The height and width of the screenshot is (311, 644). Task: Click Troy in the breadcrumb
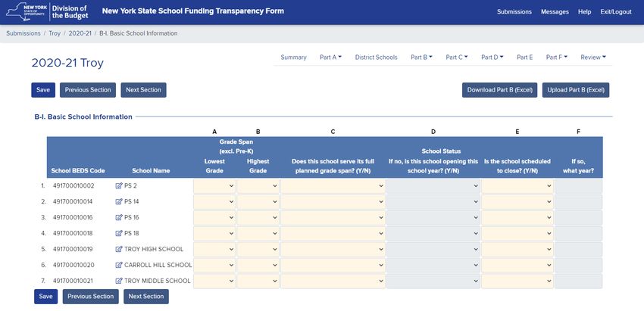pyautogui.click(x=55, y=33)
